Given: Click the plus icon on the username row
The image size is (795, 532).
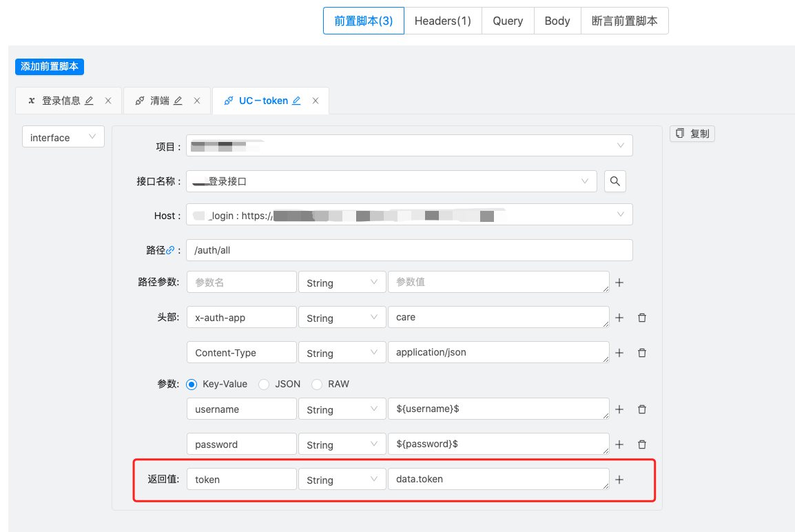Looking at the screenshot, I should tap(619, 409).
